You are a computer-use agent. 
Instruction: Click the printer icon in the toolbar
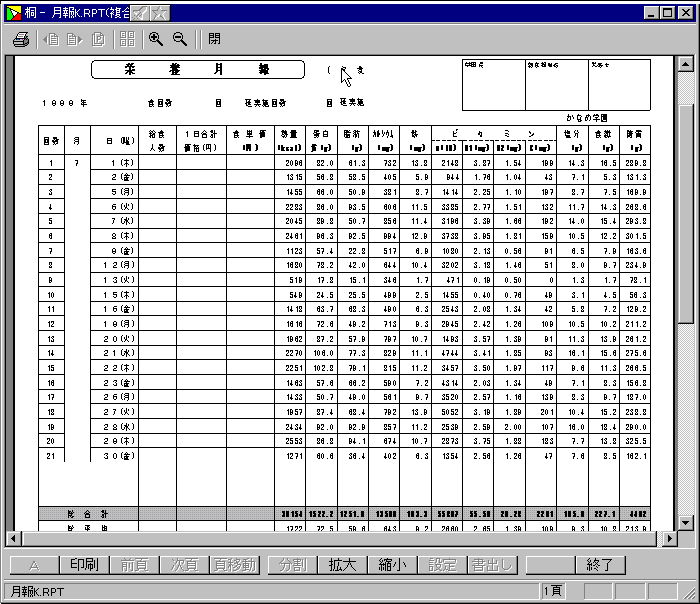coord(21,40)
